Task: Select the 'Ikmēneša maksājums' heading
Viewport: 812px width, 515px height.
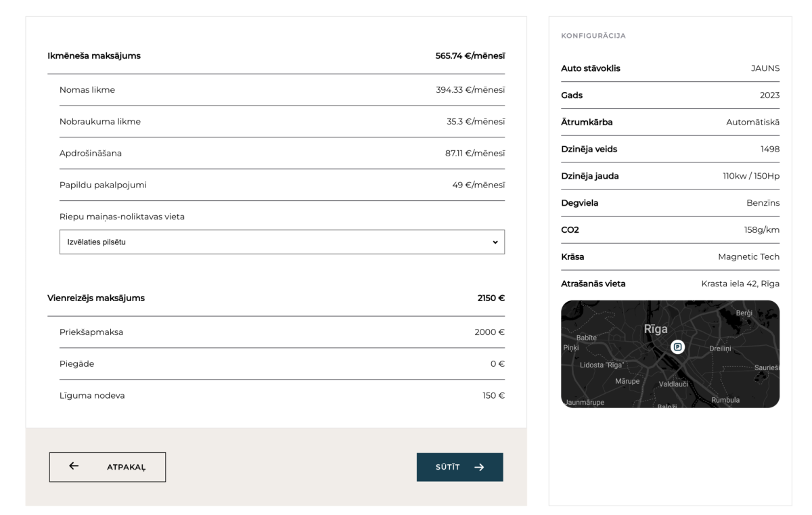Action: coord(94,56)
